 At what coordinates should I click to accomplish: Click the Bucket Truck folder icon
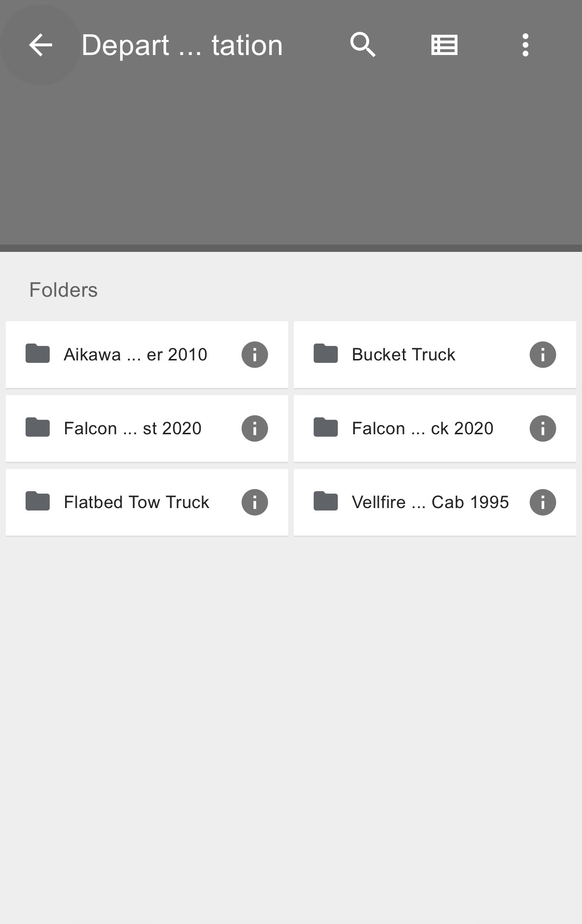(x=326, y=353)
